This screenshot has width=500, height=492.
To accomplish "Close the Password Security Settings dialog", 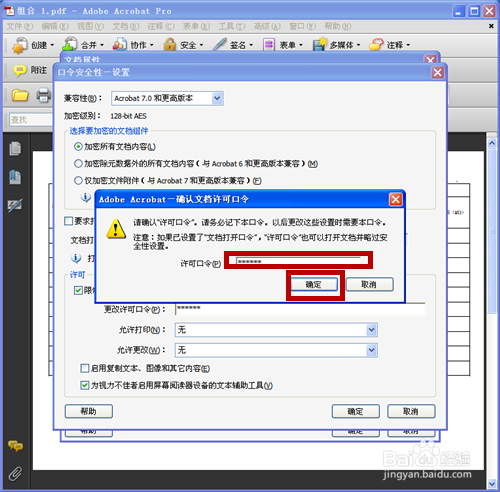I will point(437,72).
